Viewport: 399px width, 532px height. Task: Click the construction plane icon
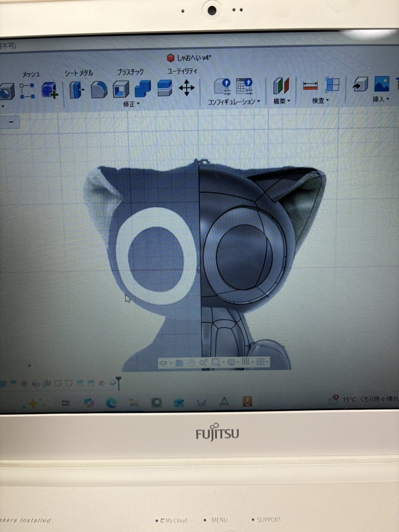coord(280,86)
